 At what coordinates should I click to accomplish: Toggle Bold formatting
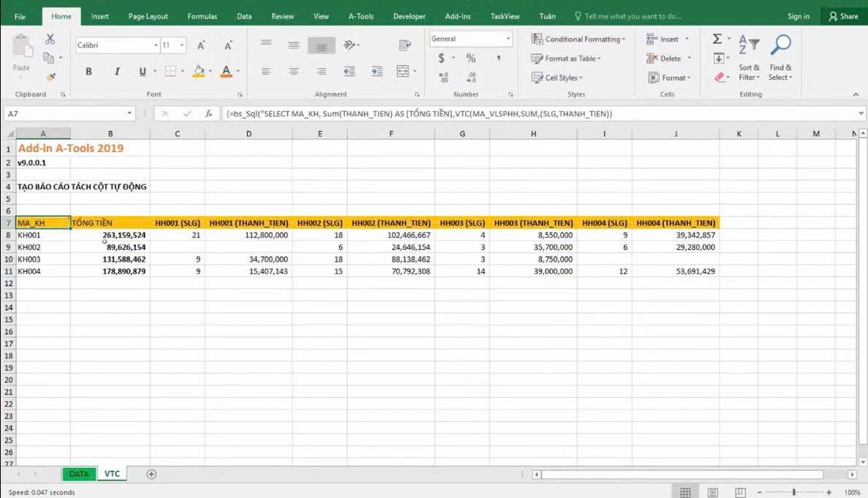click(x=88, y=71)
